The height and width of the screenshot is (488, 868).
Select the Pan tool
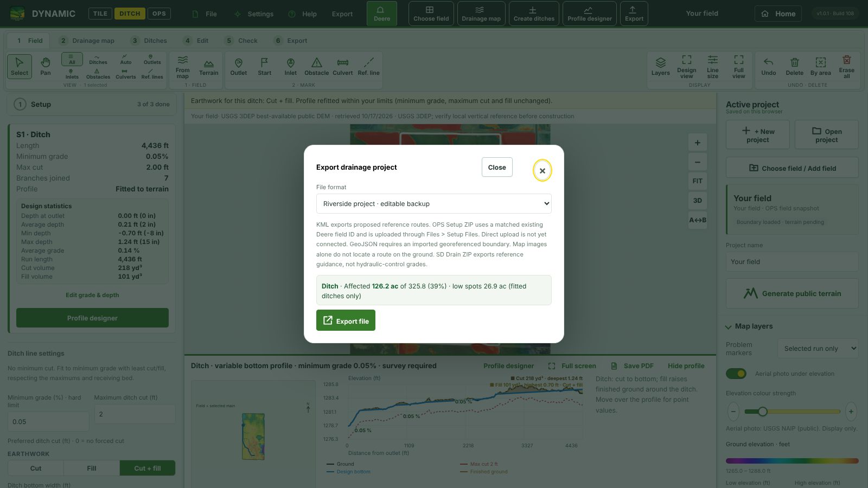[46, 66]
